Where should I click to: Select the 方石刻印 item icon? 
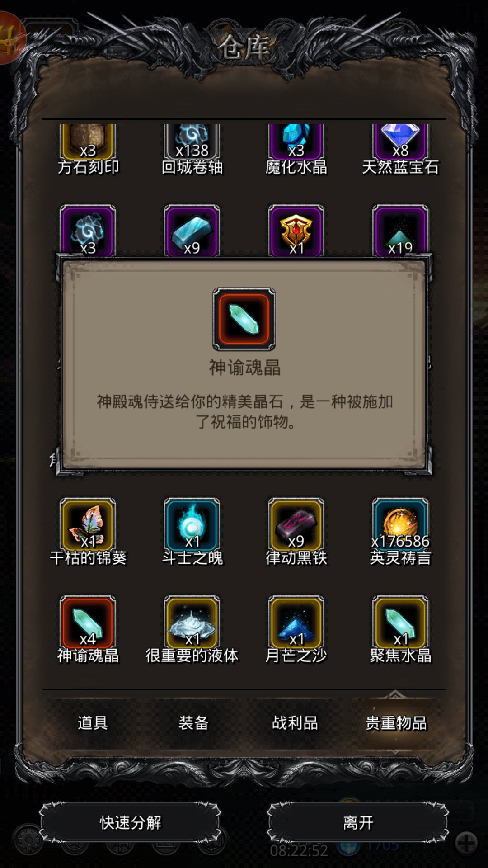click(88, 141)
